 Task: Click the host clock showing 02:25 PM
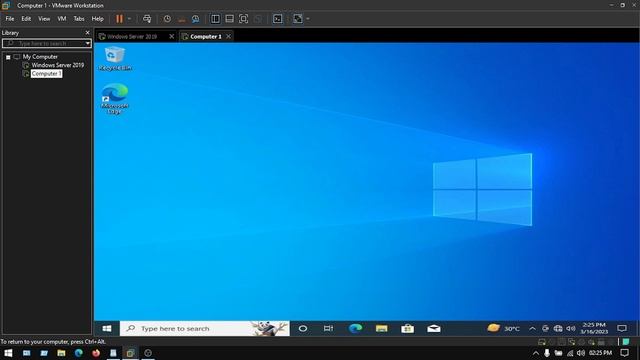(600, 353)
